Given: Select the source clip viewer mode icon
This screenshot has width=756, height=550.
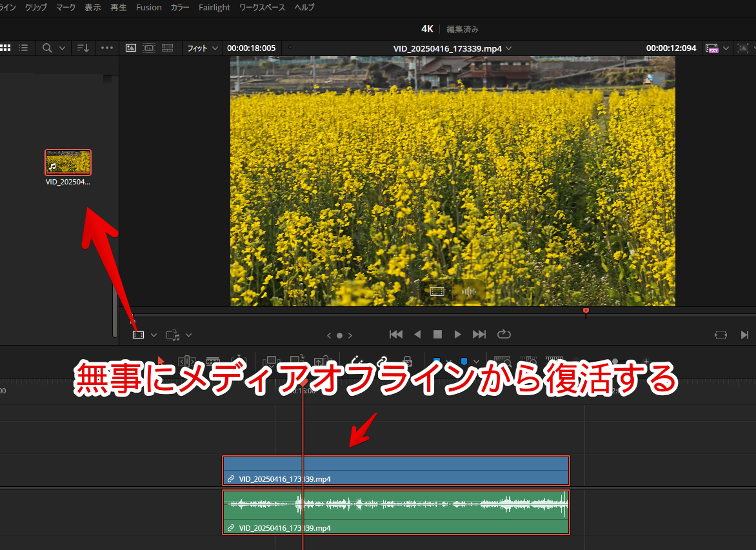Looking at the screenshot, I should (131, 48).
